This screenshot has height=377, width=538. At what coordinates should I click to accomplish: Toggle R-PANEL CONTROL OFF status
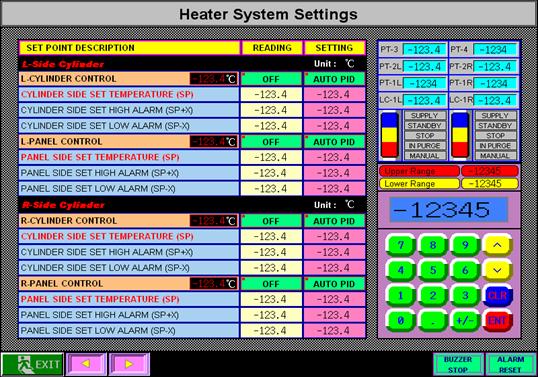[271, 284]
